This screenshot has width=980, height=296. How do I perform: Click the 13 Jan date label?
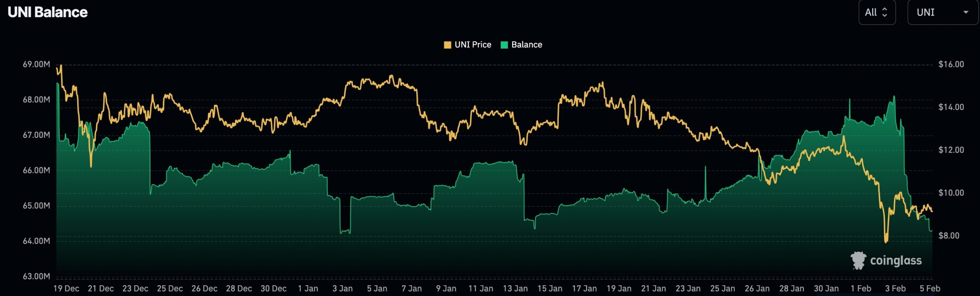click(515, 288)
